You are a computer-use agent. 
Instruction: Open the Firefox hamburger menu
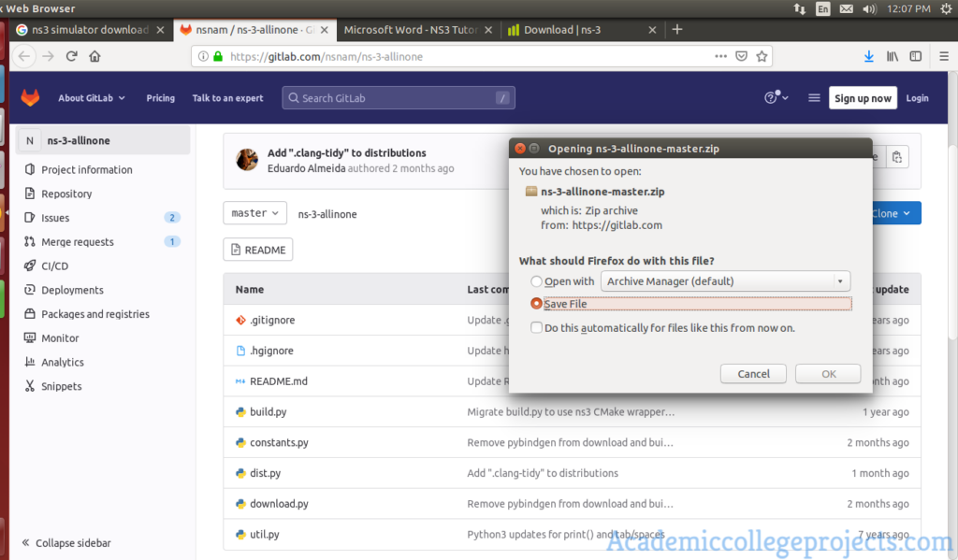coord(944,56)
